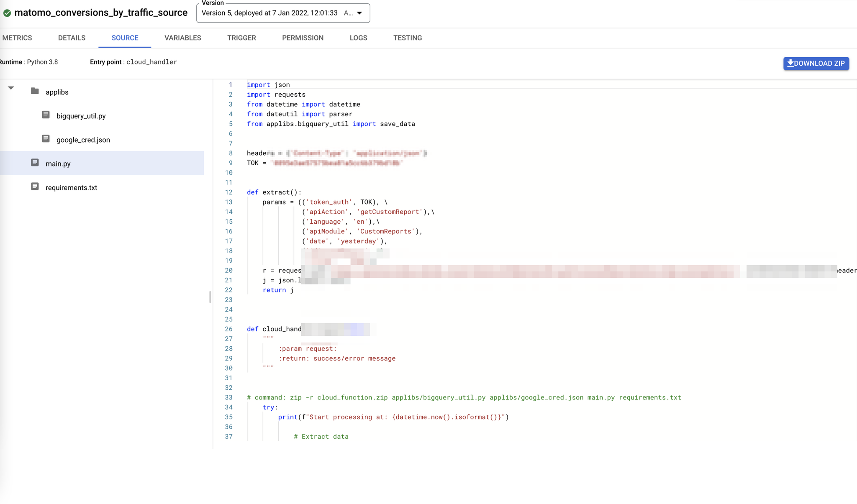Image resolution: width=857 pixels, height=504 pixels.
Task: Open the TRIGGER tab
Action: pyautogui.click(x=241, y=38)
